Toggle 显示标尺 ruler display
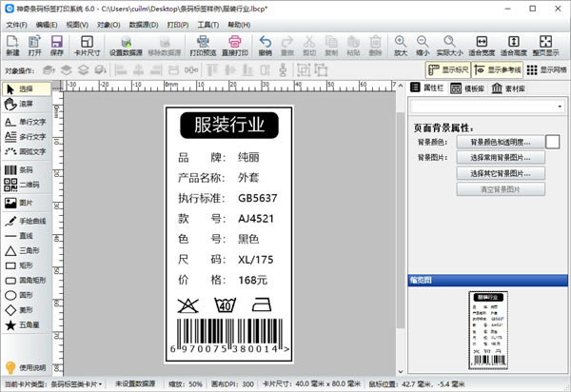The width and height of the screenshot is (571, 392). pyautogui.click(x=447, y=69)
